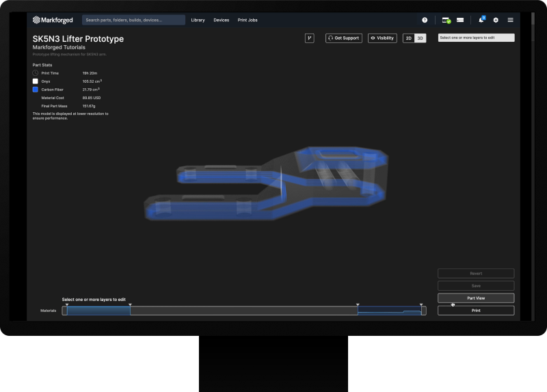Click the white Onyx color swatch
Screen dimensions: 547x392
click(x=36, y=81)
